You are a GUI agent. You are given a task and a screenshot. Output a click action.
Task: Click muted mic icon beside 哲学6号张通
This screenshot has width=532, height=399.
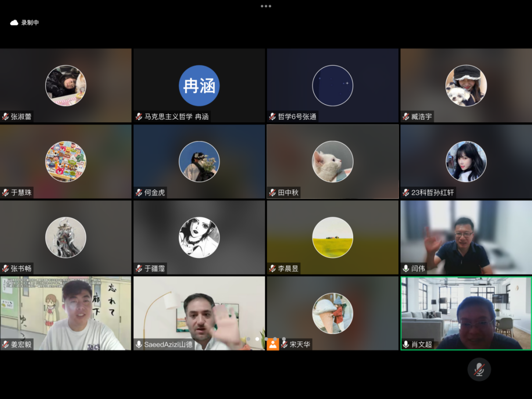(x=273, y=117)
